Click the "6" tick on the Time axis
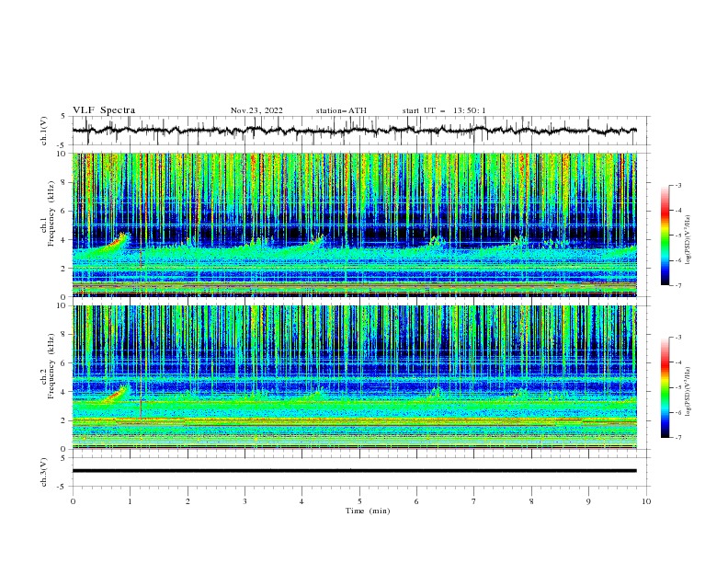The width and height of the screenshot is (728, 563). coord(416,501)
